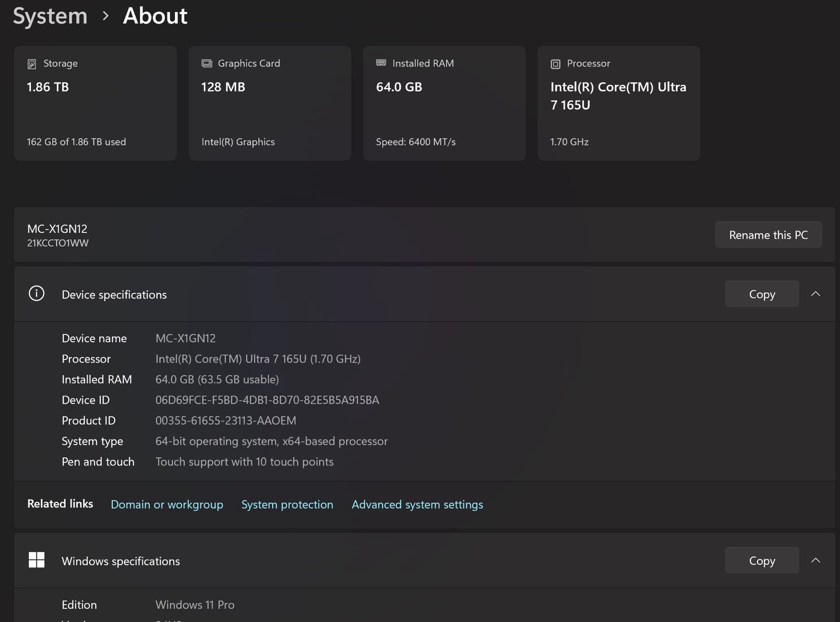840x622 pixels.
Task: Select the model number 21KCCTO1WW
Action: pyautogui.click(x=58, y=243)
